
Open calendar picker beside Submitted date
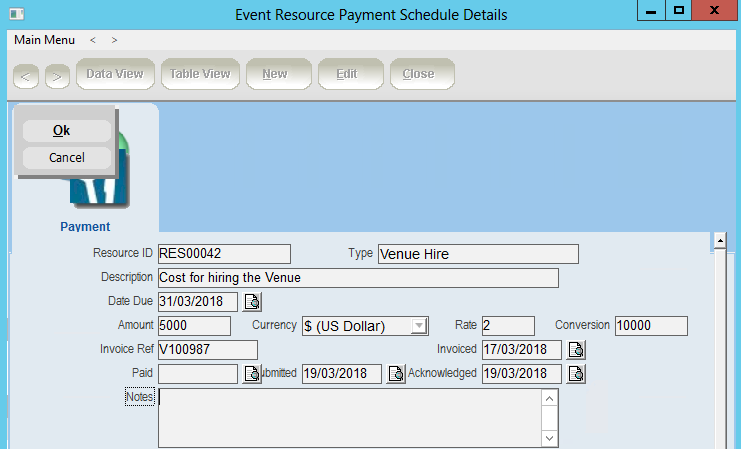tap(396, 374)
